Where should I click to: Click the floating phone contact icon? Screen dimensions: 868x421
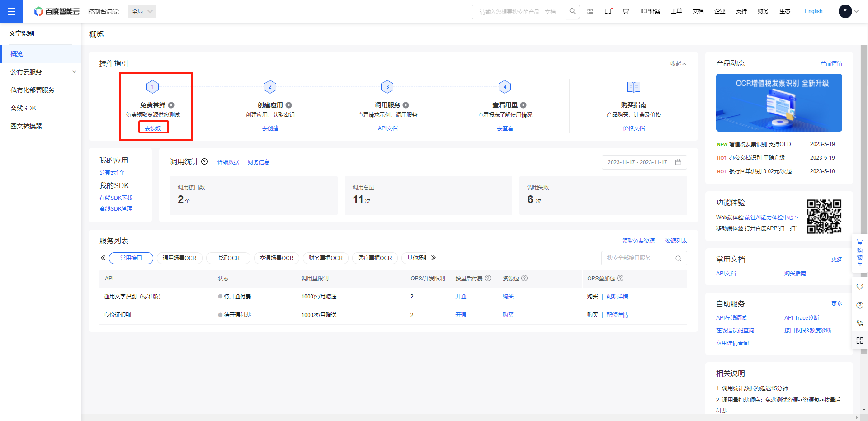(x=860, y=323)
